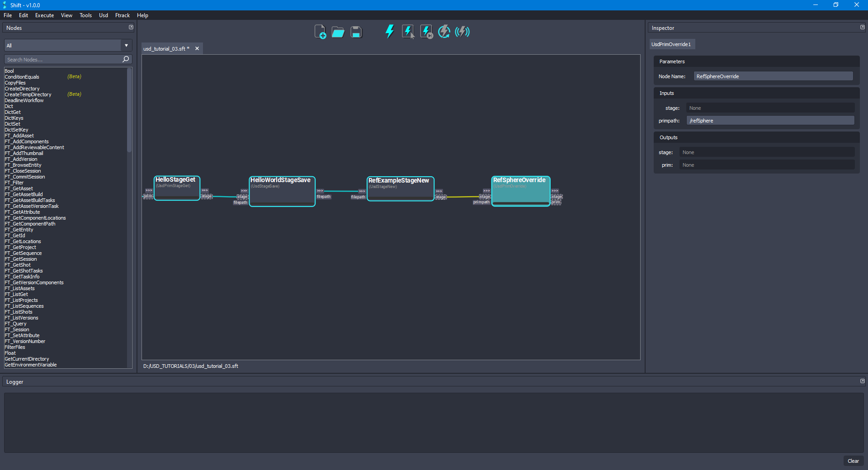This screenshot has height=470, width=868.
Task: Click the search magnifier in Nodes panel
Action: pyautogui.click(x=125, y=59)
